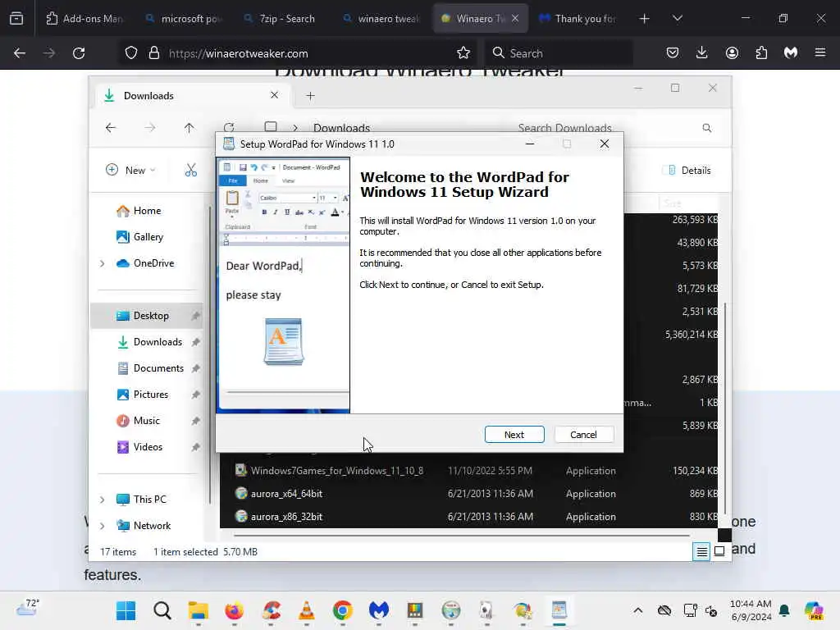
Task: Click Search Downloads box
Action: 612,127
